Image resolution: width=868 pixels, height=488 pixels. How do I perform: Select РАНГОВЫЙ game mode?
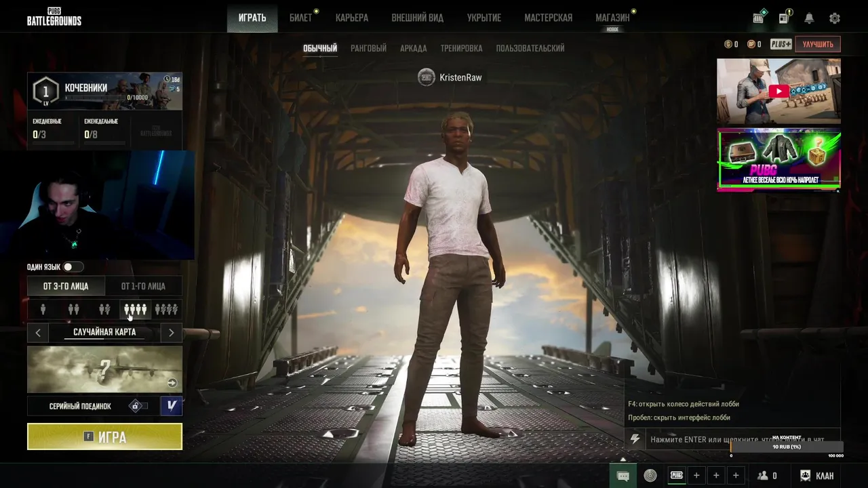point(368,48)
